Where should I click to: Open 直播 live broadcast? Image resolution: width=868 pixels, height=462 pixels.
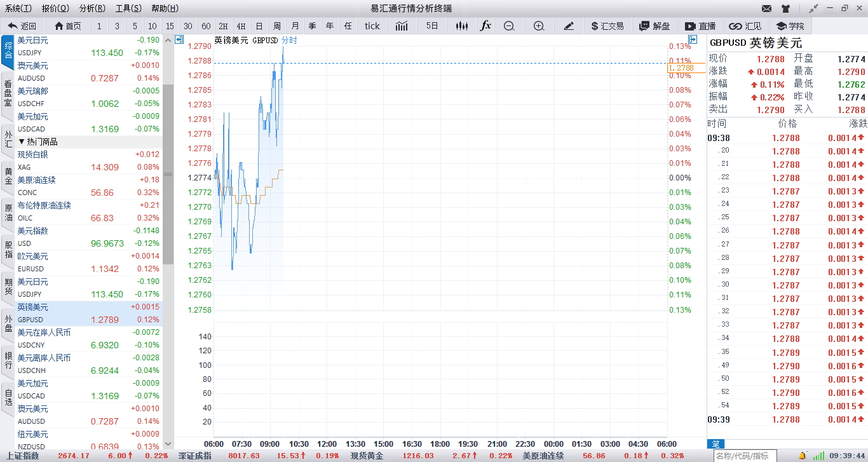pos(700,26)
